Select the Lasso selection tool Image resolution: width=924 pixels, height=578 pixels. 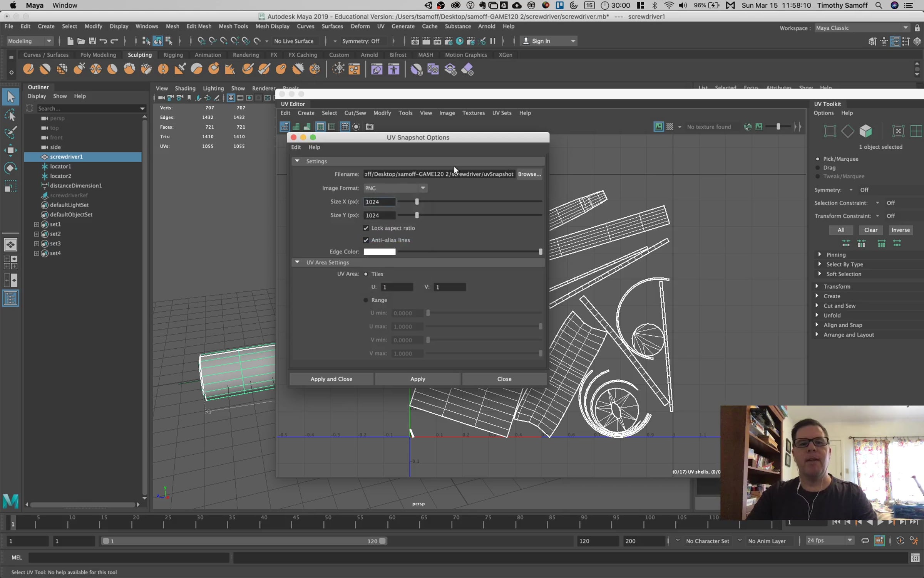[10, 115]
